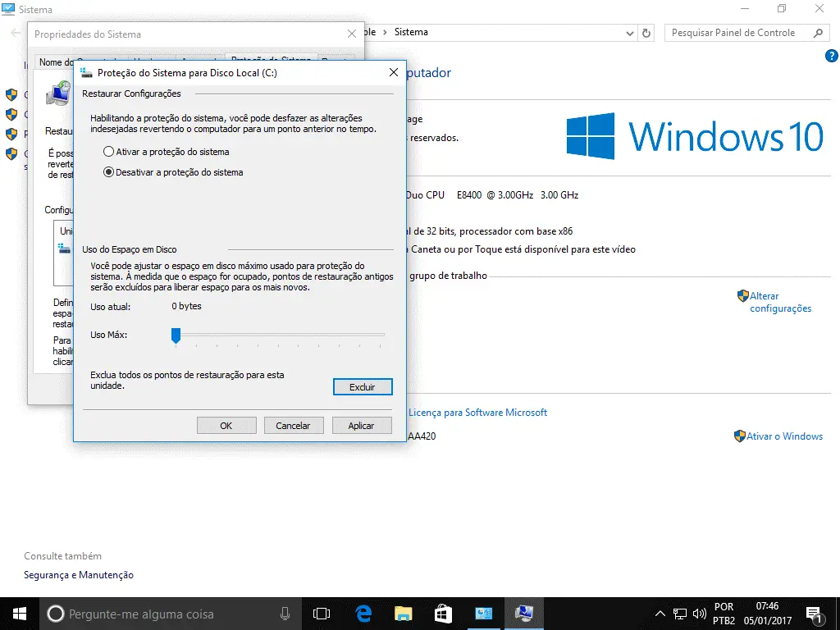
Task: Launch Microsoft Edge from the taskbar
Action: pos(363,614)
